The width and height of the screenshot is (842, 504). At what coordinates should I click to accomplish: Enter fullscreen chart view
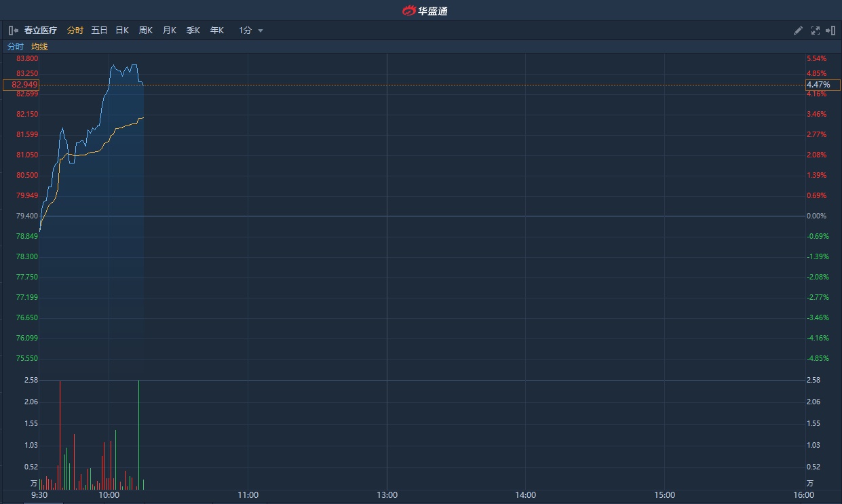[815, 31]
